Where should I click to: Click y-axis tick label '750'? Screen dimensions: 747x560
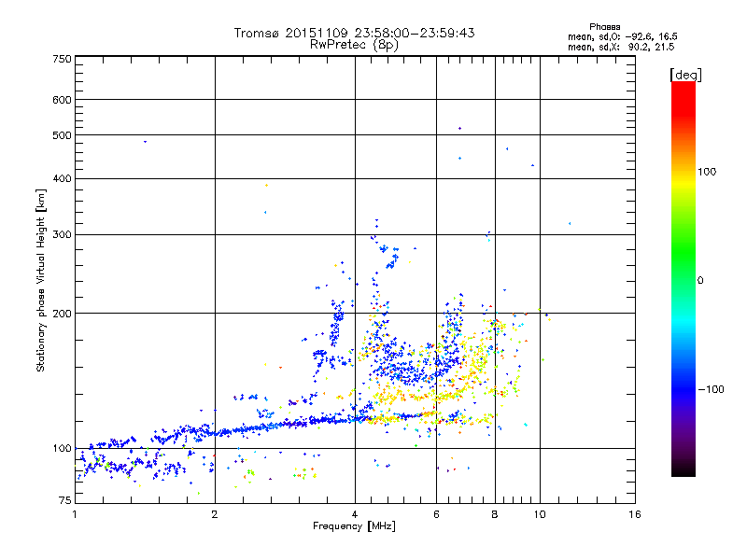click(x=63, y=59)
